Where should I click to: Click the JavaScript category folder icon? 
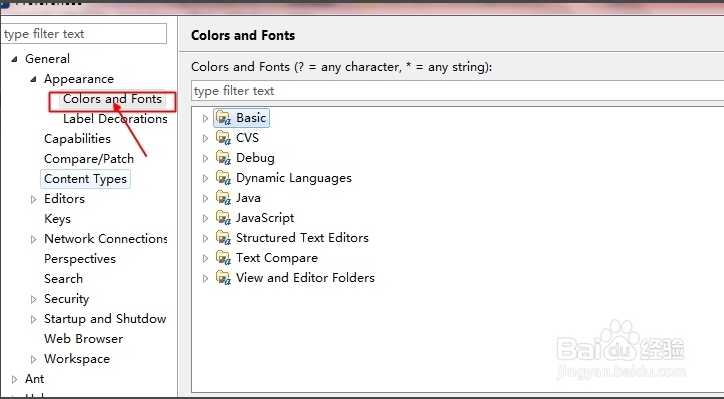click(x=223, y=218)
